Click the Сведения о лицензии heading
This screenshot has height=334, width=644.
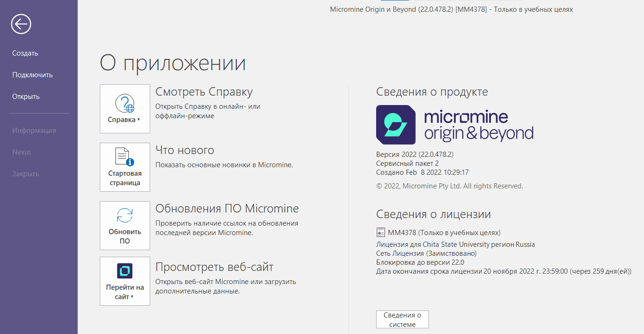click(x=434, y=214)
